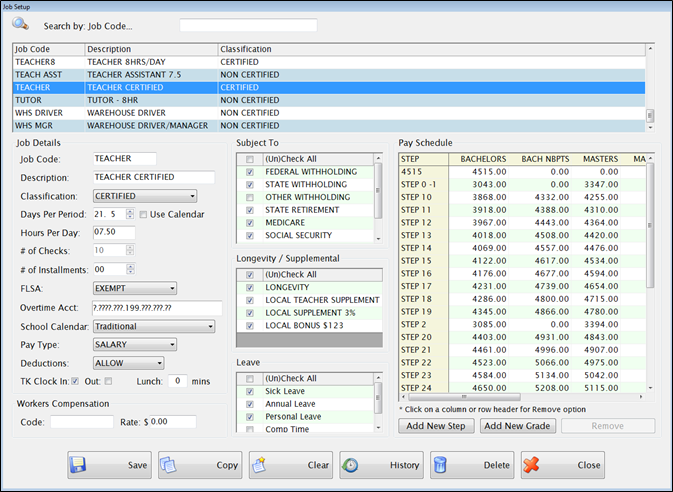
Task: Click the Lunch minutes field
Action: click(x=178, y=381)
